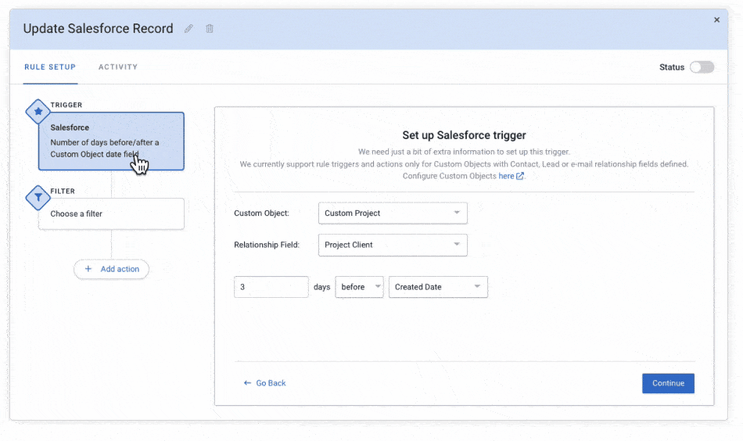Select the Rule Setup tab
Viewport: 743px width, 441px height.
pyautogui.click(x=50, y=67)
